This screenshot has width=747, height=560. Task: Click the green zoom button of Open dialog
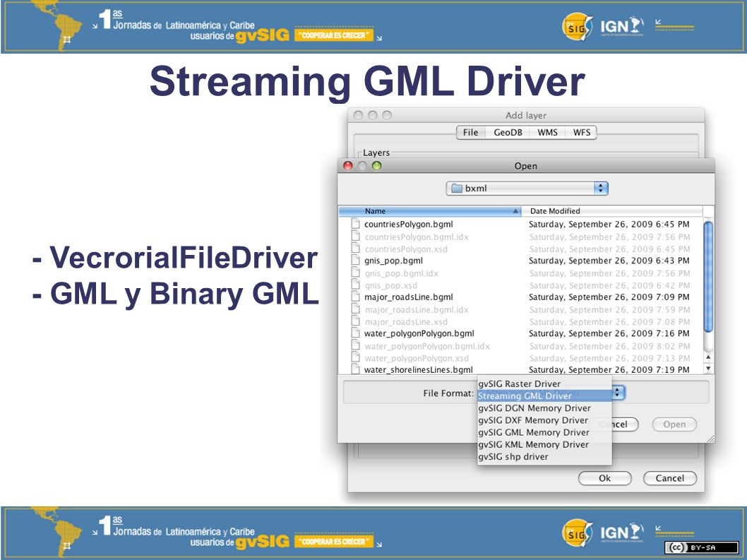[x=377, y=166]
